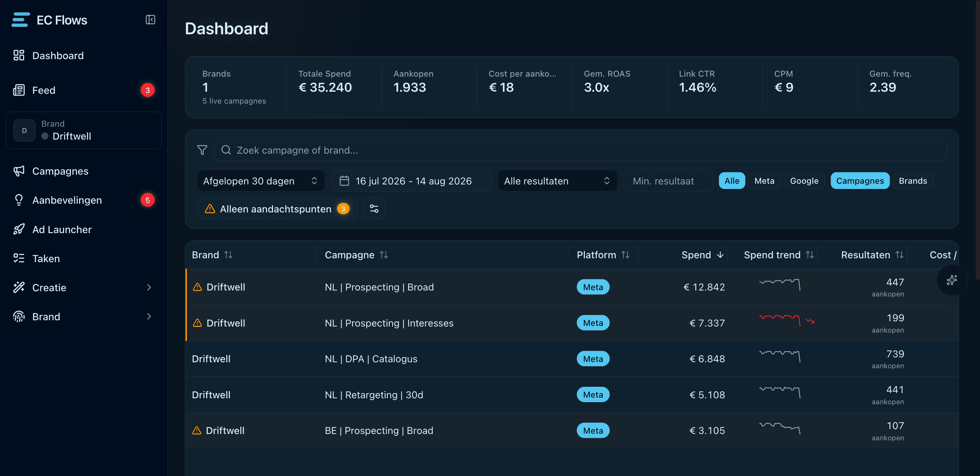The image size is (980, 476).
Task: Select the Meta platform filter
Action: 764,181
